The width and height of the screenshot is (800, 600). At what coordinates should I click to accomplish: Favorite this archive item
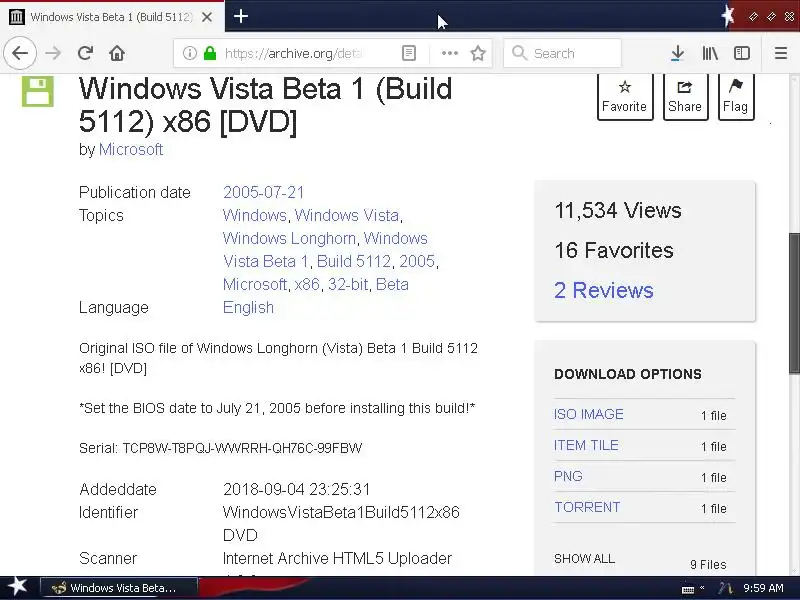(625, 96)
